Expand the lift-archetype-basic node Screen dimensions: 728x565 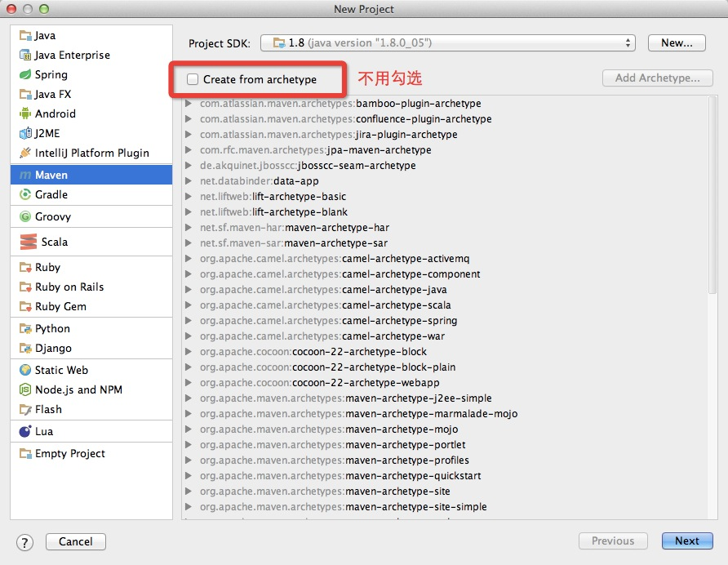(x=189, y=196)
